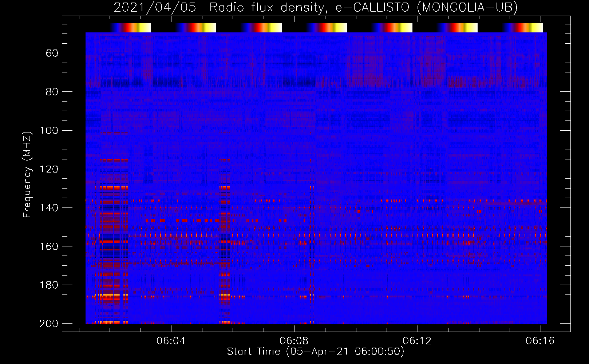Click the 06:12 time tick label
This screenshot has width=589, height=364.
pos(417,341)
